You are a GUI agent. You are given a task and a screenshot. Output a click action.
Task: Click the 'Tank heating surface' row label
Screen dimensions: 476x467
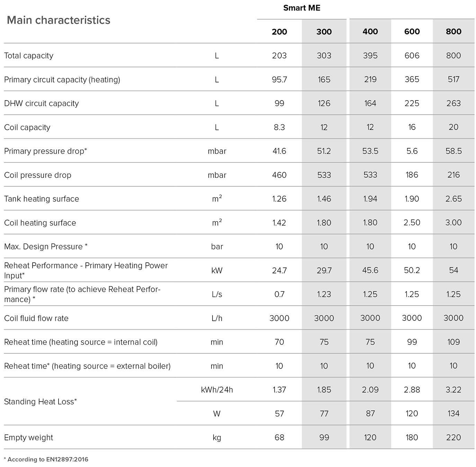42,199
